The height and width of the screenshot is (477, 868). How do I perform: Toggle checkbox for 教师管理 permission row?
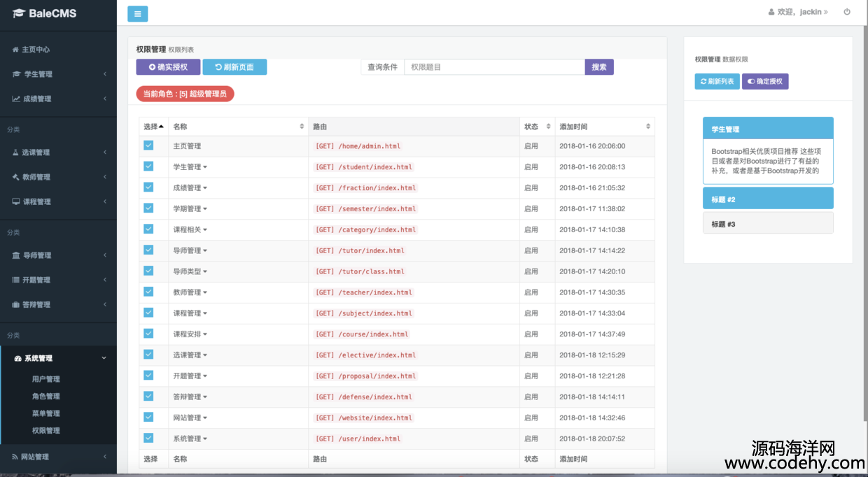(148, 292)
